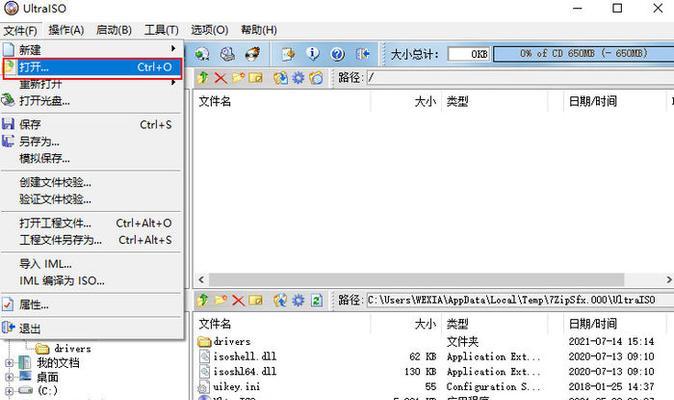Expand the 新建 submenu
The image size is (674, 400).
tap(173, 49)
